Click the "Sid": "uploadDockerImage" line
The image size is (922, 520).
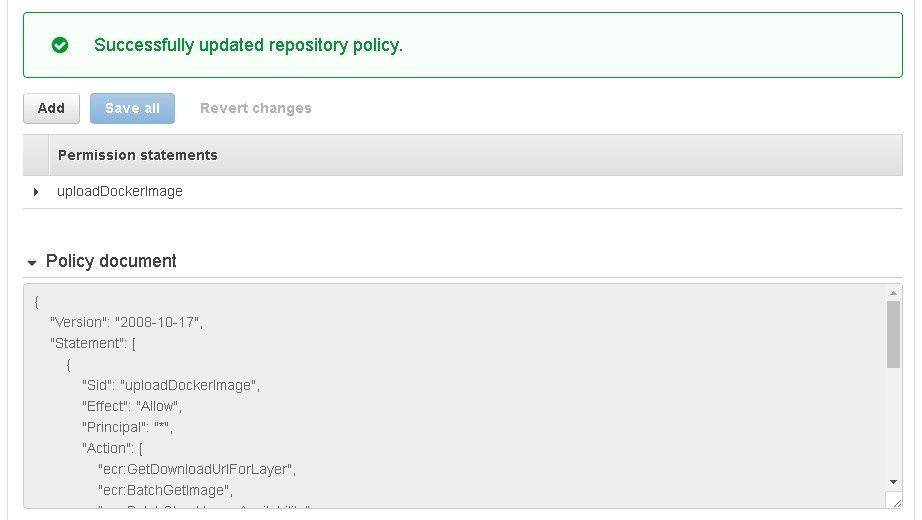171,385
